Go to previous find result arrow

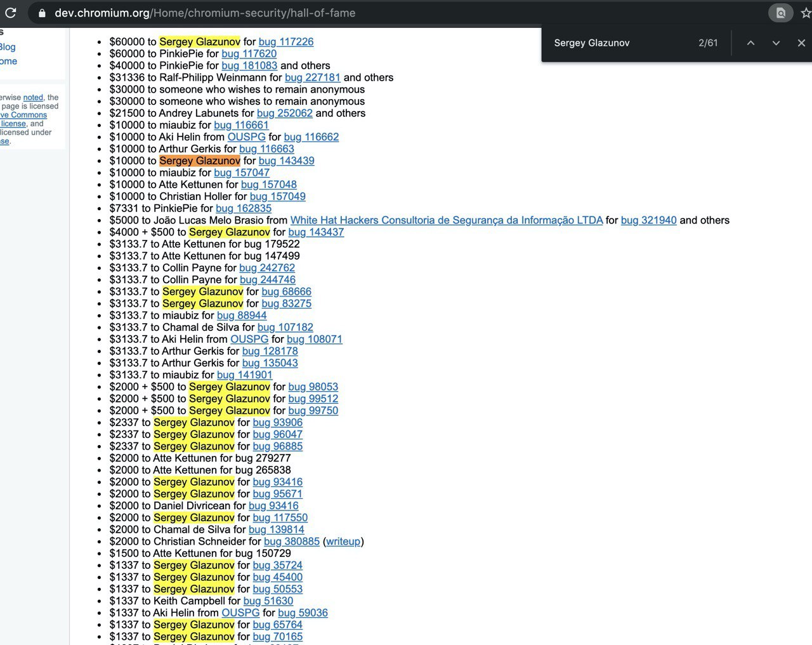(x=750, y=43)
